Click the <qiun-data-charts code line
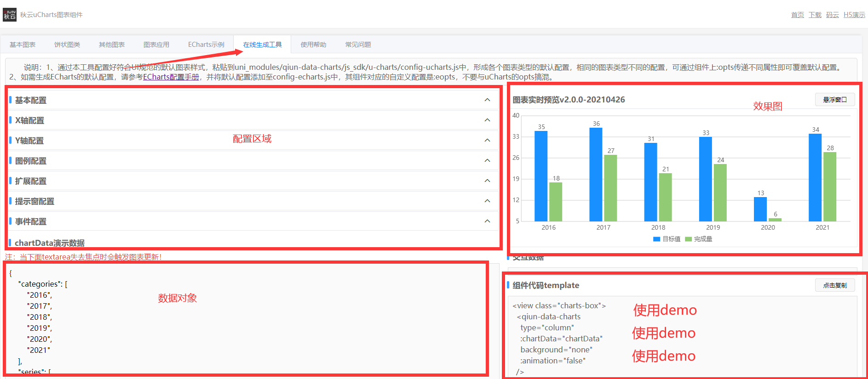The image size is (868, 379). click(548, 317)
